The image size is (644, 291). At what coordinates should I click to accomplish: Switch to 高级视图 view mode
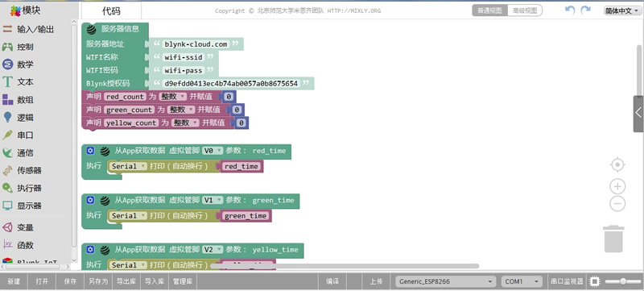pos(525,10)
